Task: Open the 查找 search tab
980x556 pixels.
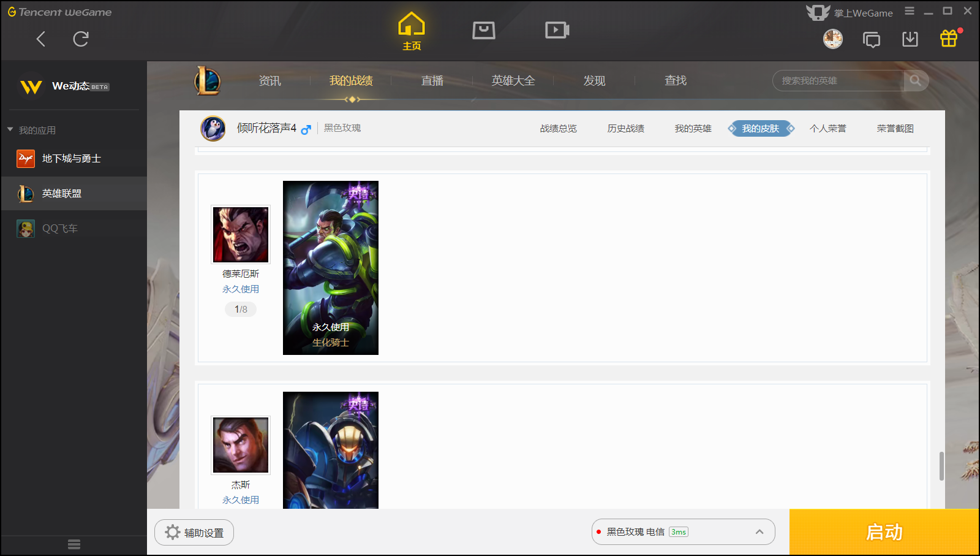Action: pos(676,81)
